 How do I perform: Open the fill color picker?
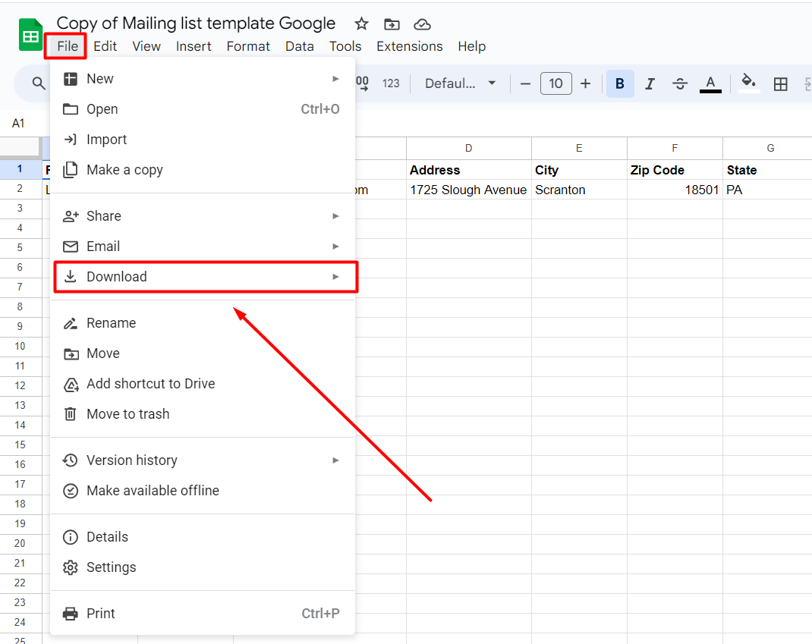coord(749,83)
